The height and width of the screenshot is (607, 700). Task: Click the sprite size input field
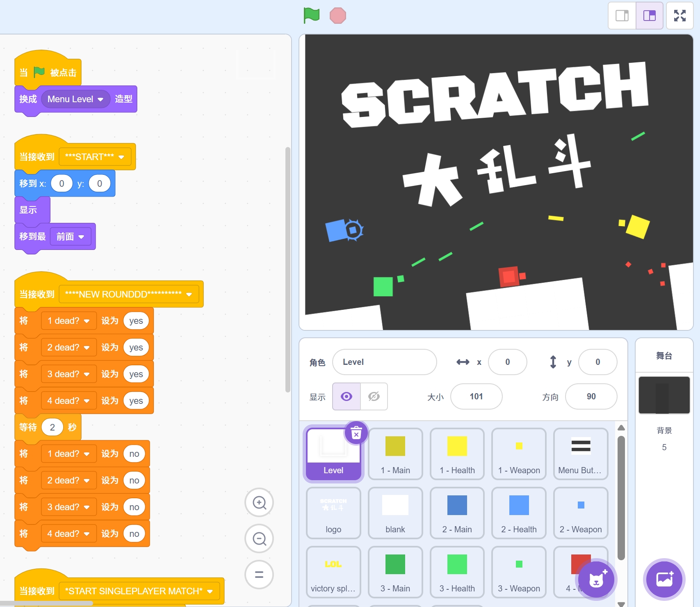(x=476, y=396)
